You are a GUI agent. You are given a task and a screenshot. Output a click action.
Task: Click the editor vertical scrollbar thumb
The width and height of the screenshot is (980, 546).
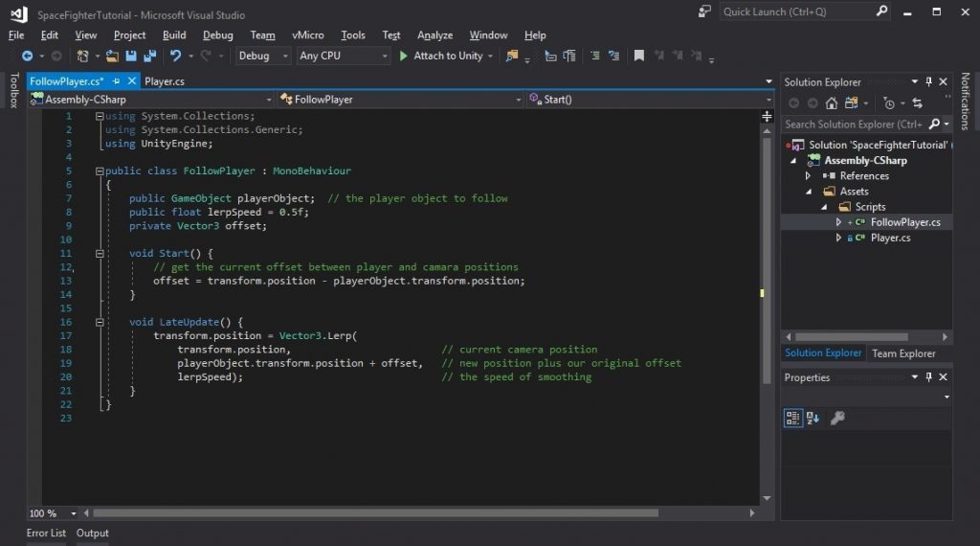coord(767,260)
